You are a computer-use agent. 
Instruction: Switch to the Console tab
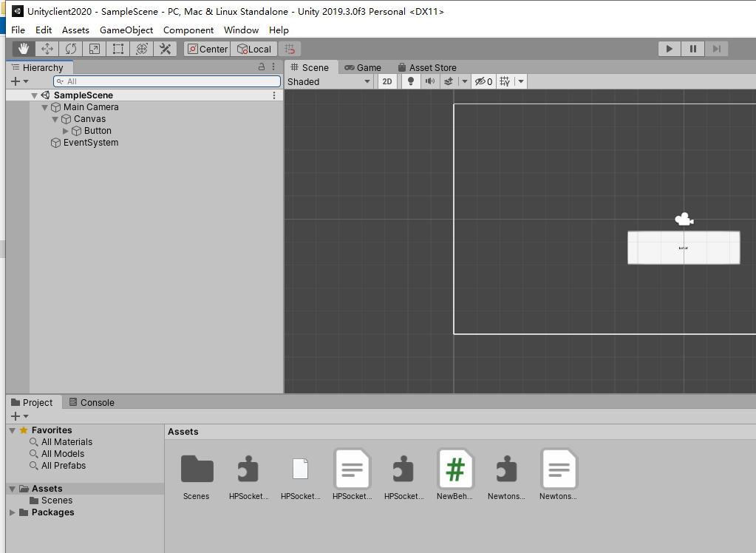(x=92, y=402)
